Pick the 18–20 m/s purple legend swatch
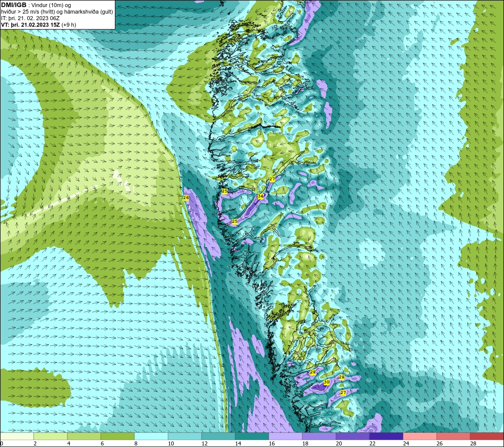Screen dimensions: 504x447 point(319,436)
